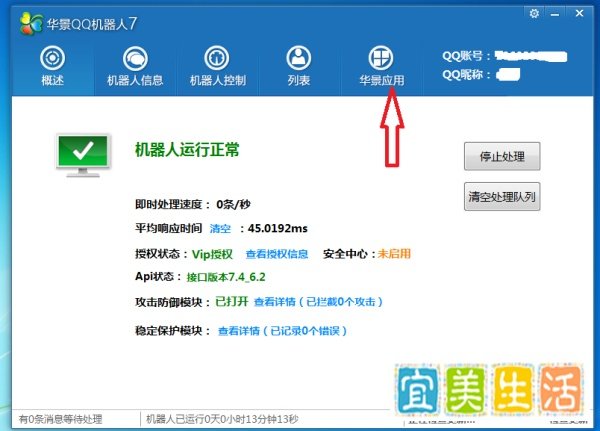Screen dimensions: 600x431
Task: Click the 清空 link beside 平均响应时间
Action: click(220, 229)
